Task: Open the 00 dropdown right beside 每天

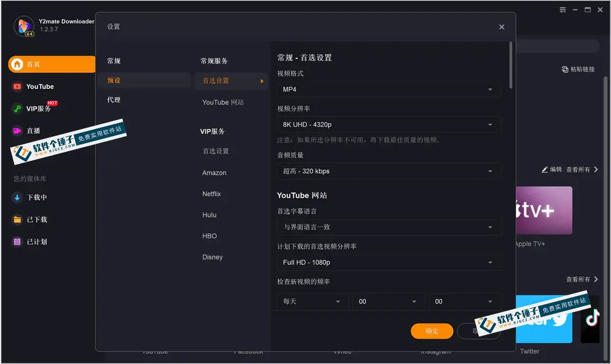Action: (388, 301)
